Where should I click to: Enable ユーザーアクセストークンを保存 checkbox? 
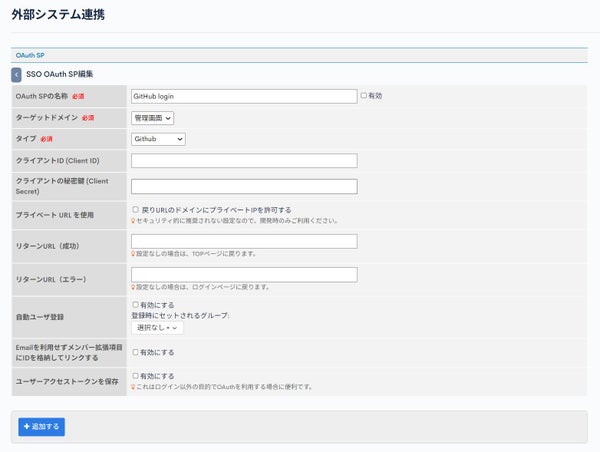[x=135, y=376]
